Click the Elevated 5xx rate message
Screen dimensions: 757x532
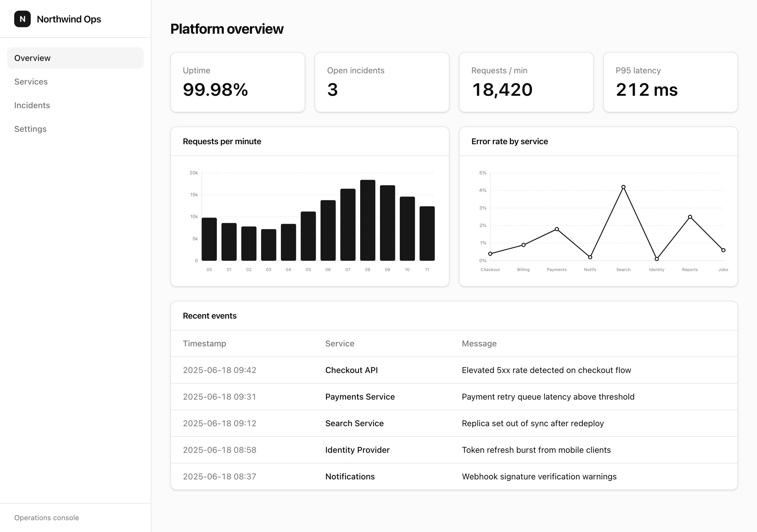click(546, 370)
